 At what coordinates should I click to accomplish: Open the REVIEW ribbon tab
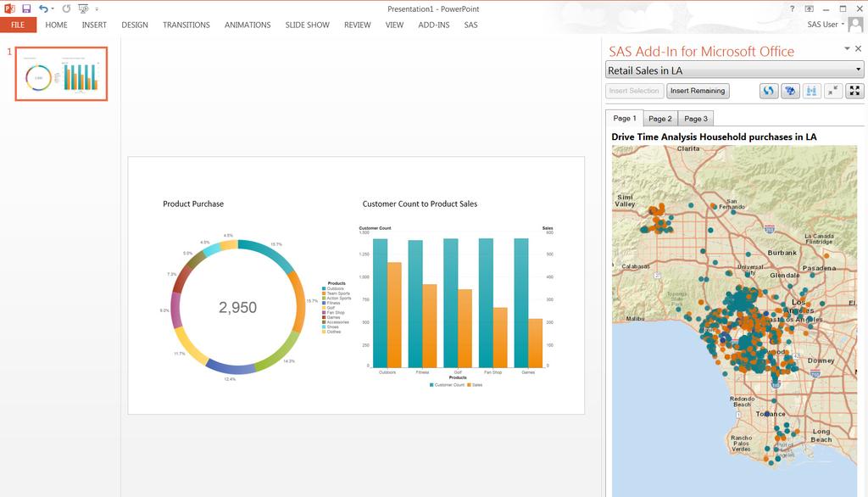coord(357,25)
